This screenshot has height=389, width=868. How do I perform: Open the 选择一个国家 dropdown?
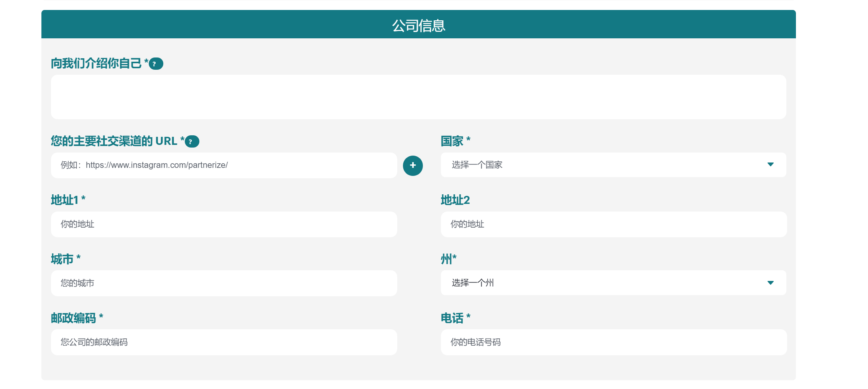(613, 165)
